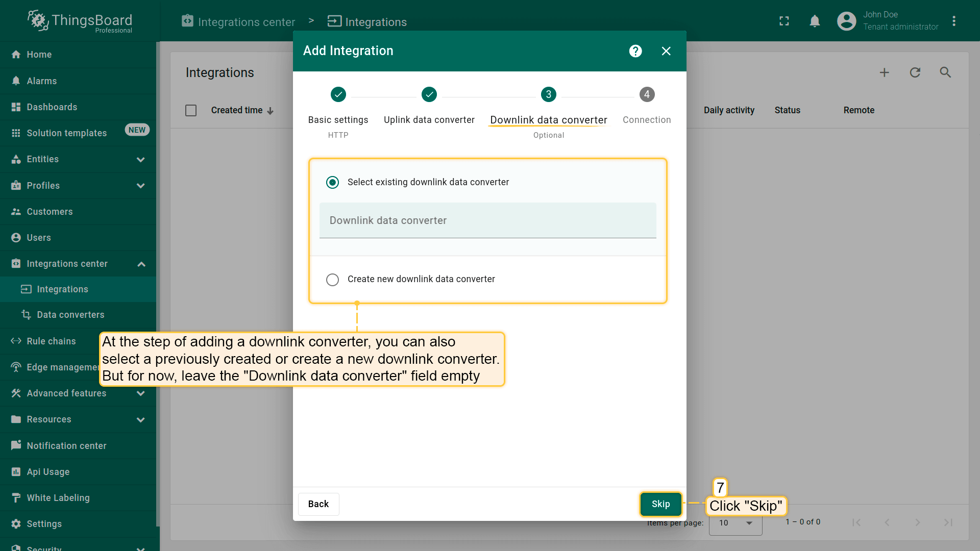Click the Skip button
This screenshot has height=551, width=980.
pos(660,504)
